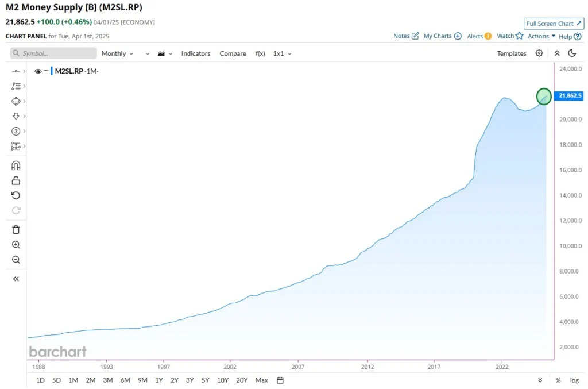Select the zoom in magnifier tool
This screenshot has height=389, width=588.
pyautogui.click(x=16, y=244)
